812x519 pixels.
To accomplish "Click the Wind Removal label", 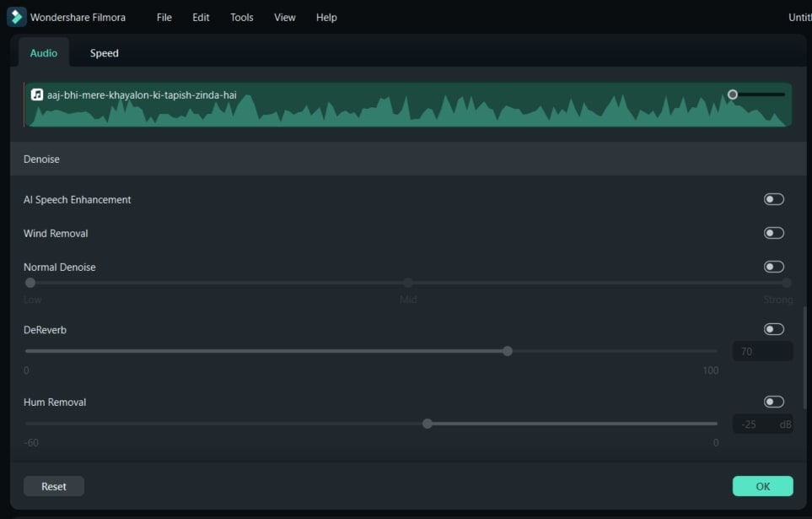I will pyautogui.click(x=56, y=233).
